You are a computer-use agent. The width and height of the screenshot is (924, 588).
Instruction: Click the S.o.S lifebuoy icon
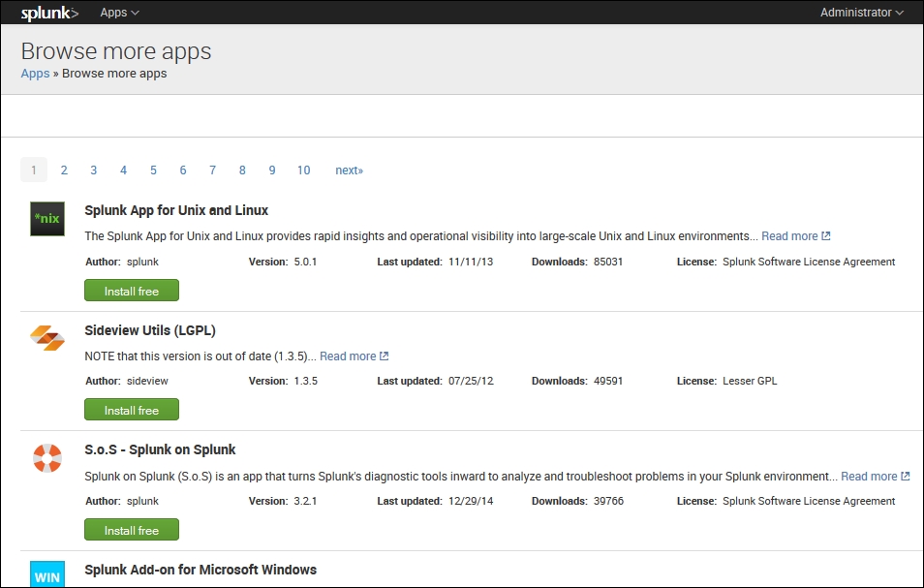pos(47,458)
